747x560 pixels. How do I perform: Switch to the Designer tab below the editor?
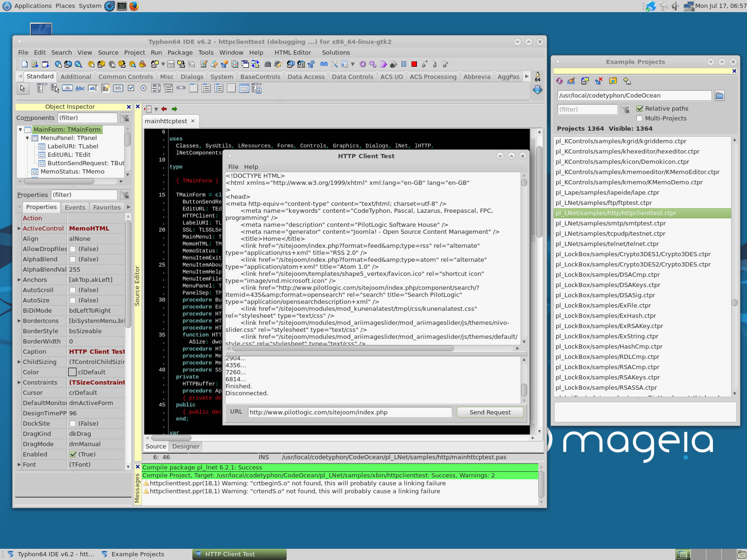(x=185, y=446)
